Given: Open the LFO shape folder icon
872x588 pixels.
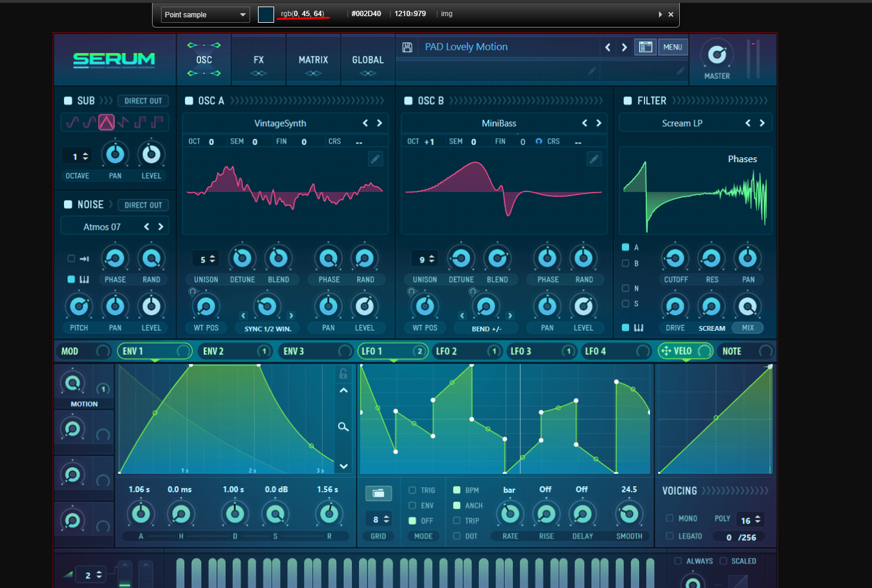Looking at the screenshot, I should click(378, 493).
